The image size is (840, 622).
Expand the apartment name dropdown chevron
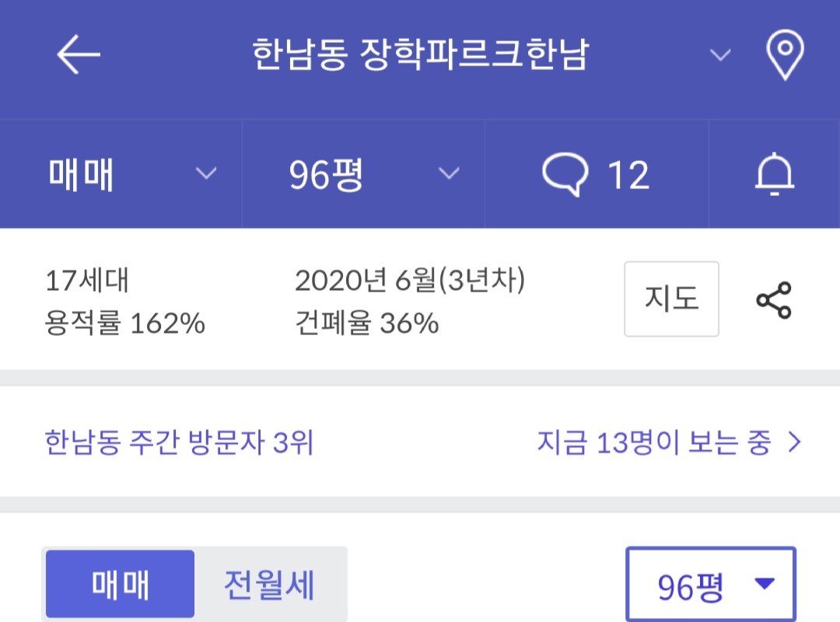click(721, 55)
